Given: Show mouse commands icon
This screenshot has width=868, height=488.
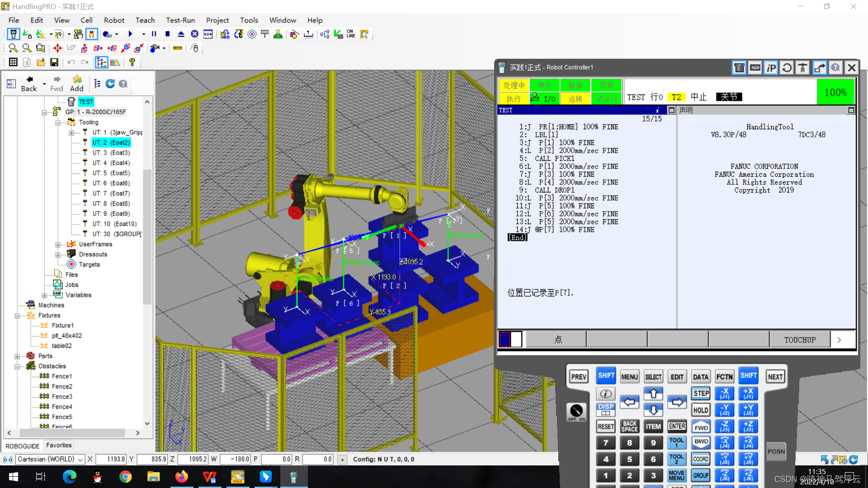Looking at the screenshot, I should [195, 48].
